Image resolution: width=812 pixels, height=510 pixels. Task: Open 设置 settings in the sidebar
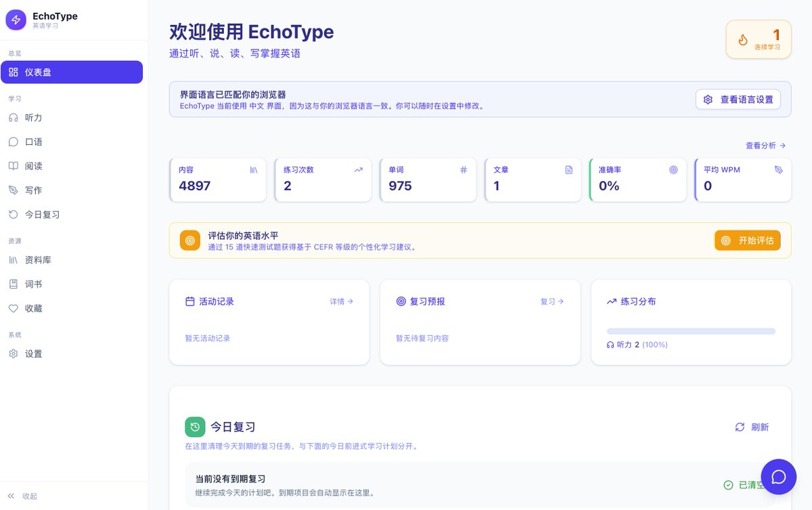[x=72, y=354]
